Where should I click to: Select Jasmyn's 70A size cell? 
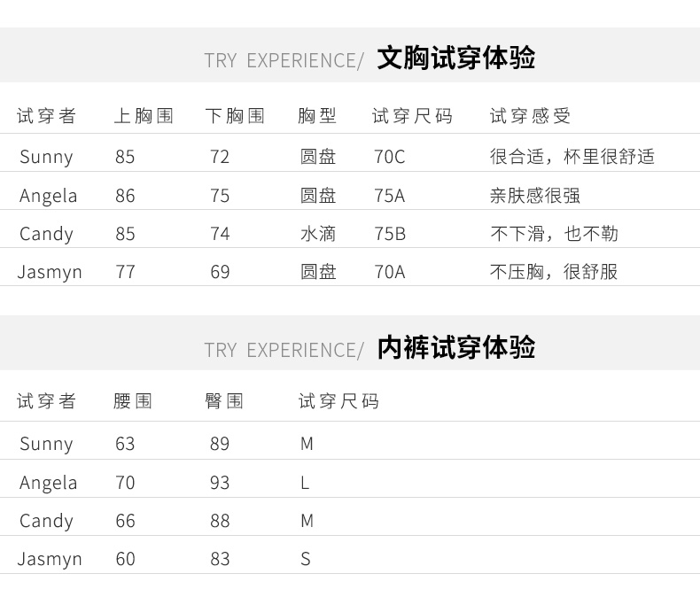pyautogui.click(x=389, y=272)
